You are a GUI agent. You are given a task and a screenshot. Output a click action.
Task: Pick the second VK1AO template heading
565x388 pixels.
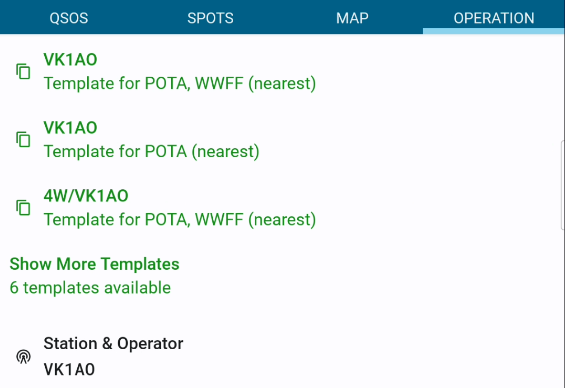click(70, 128)
